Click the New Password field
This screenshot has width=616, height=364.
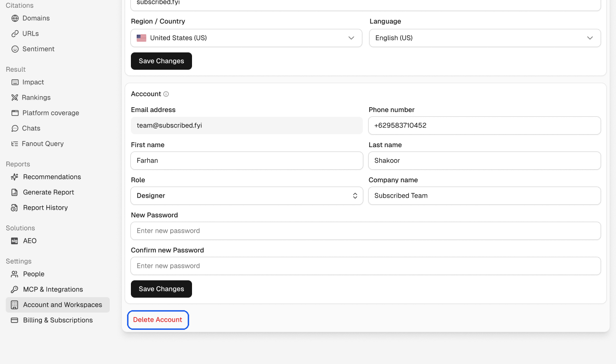[366, 231]
